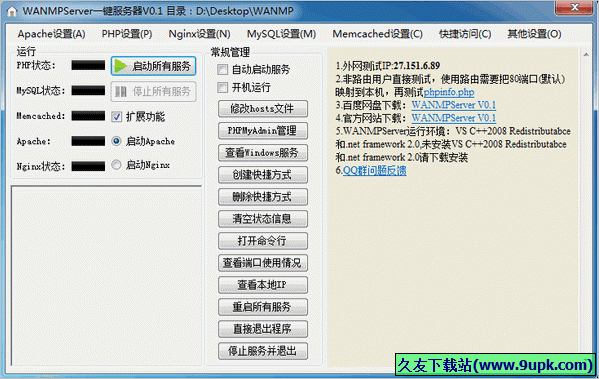
Task: Click 直接退出程序 button
Action: coord(263,329)
